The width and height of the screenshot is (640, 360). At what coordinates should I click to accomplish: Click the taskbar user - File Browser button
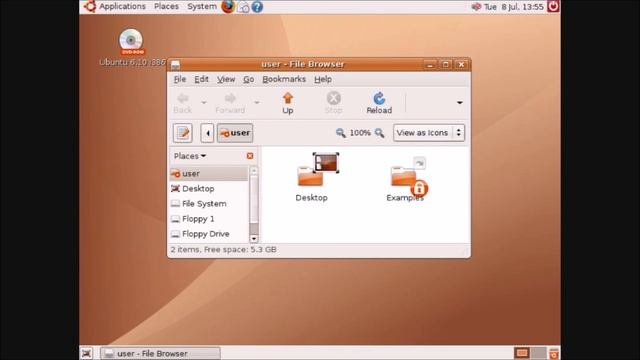[160, 353]
